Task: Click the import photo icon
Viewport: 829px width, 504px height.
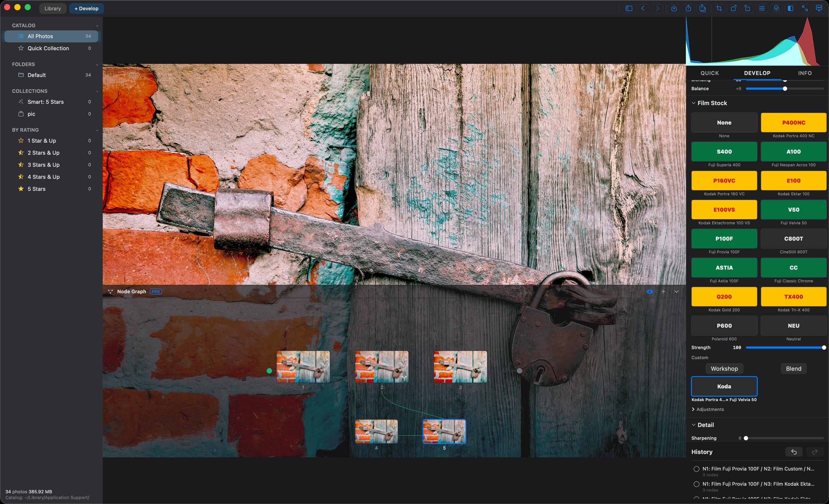Action: point(674,8)
